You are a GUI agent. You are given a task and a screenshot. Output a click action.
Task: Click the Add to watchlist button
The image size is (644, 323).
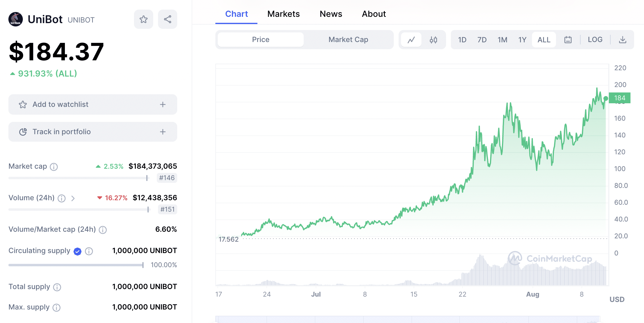(x=93, y=104)
